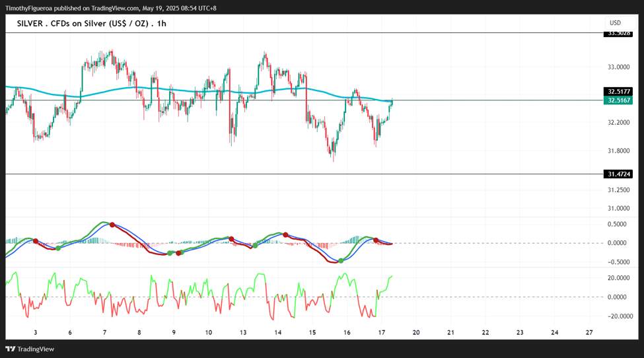Click the 31.4724 price level label

click(x=618, y=174)
